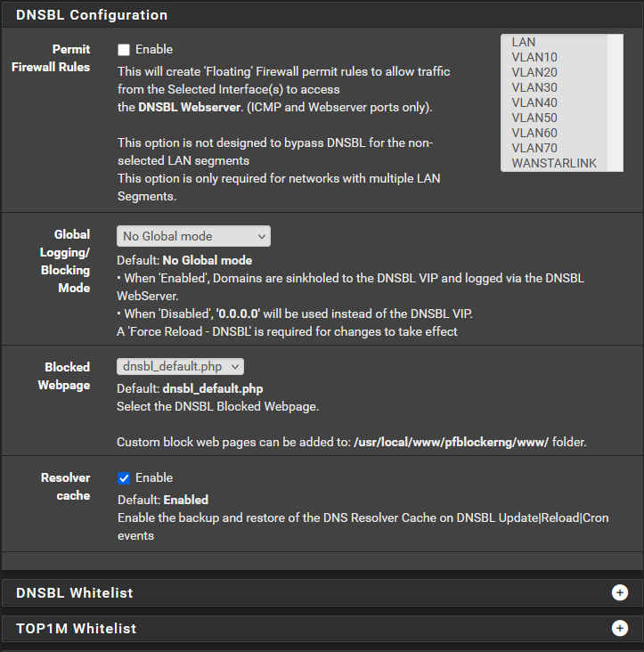Pick VLAN60 from the interface list
The width and height of the screenshot is (644, 652).
[534, 133]
